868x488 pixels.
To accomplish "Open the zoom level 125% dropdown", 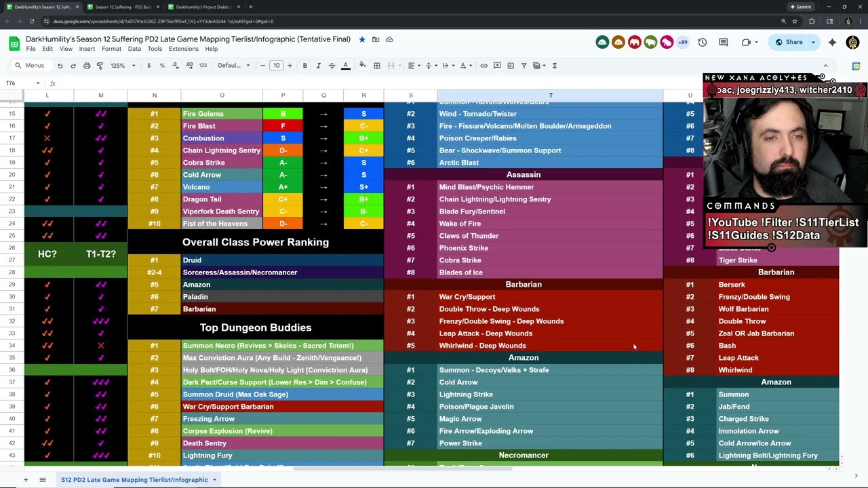I will (122, 66).
